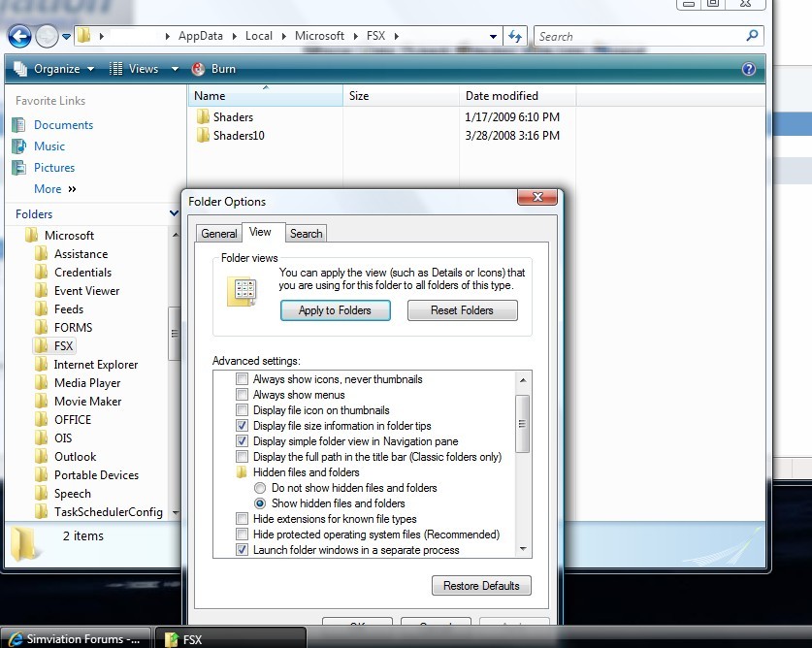Click the Back navigation arrow button
The image size is (812, 648).
pos(19,37)
